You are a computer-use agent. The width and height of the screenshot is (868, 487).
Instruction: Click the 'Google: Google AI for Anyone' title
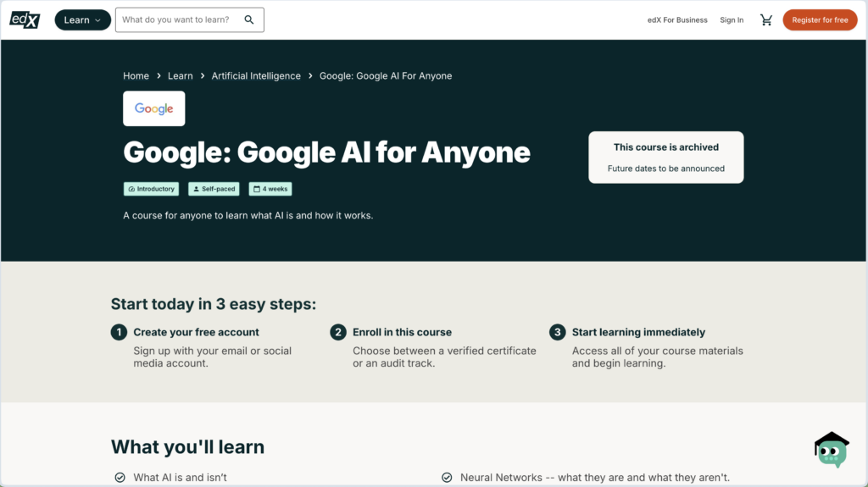(326, 152)
